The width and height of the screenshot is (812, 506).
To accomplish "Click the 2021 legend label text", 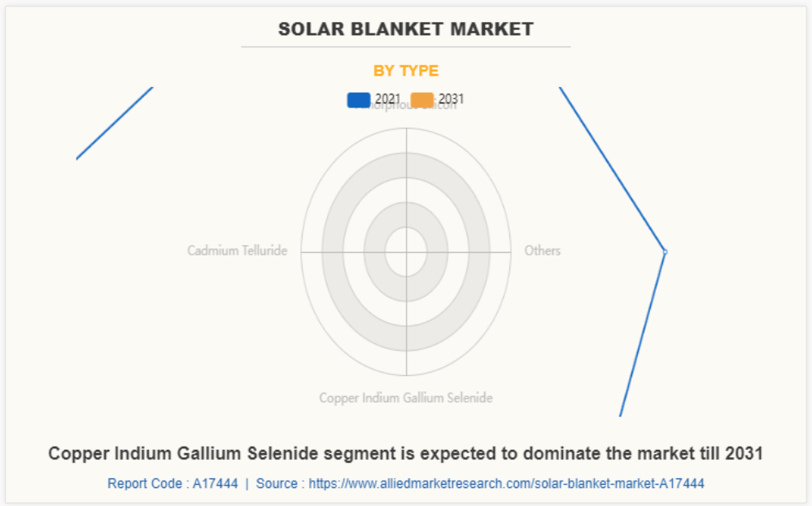I will pyautogui.click(x=387, y=99).
